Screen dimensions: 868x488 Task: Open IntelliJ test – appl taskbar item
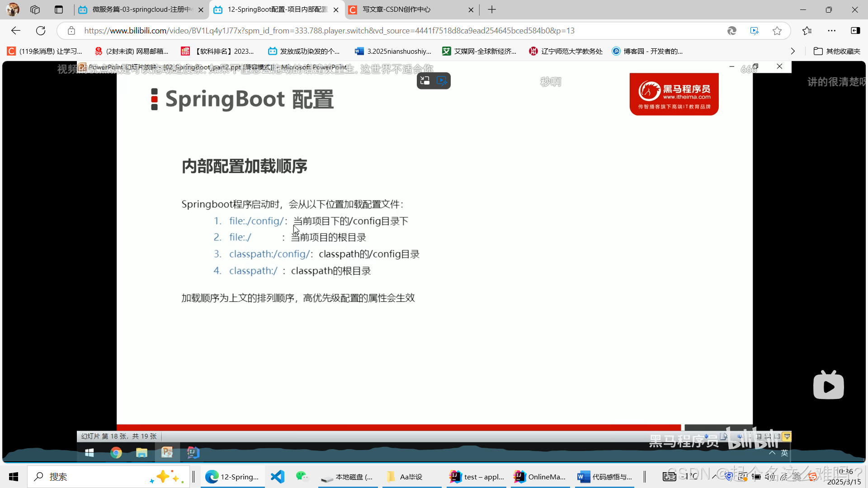click(x=476, y=477)
